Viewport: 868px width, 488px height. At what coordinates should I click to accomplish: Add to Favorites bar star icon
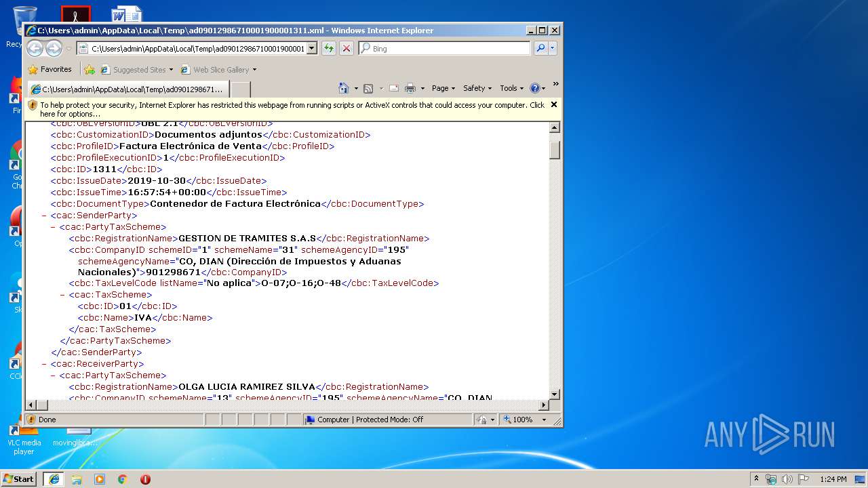pyautogui.click(x=90, y=69)
